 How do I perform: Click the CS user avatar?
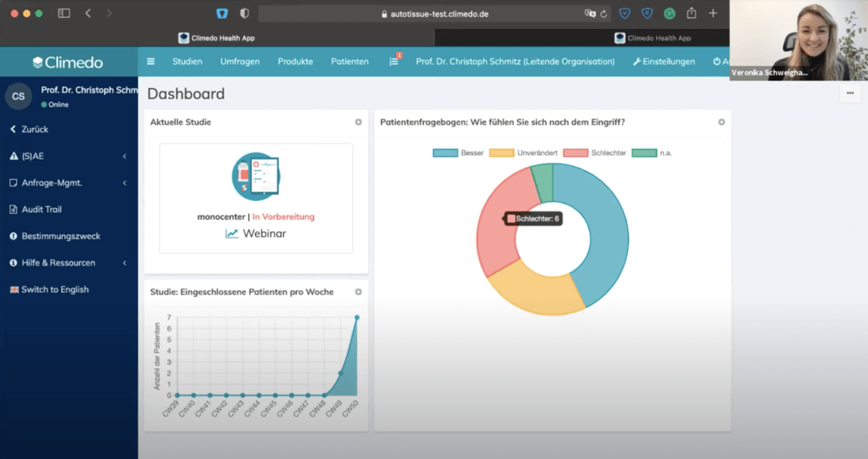pos(19,97)
